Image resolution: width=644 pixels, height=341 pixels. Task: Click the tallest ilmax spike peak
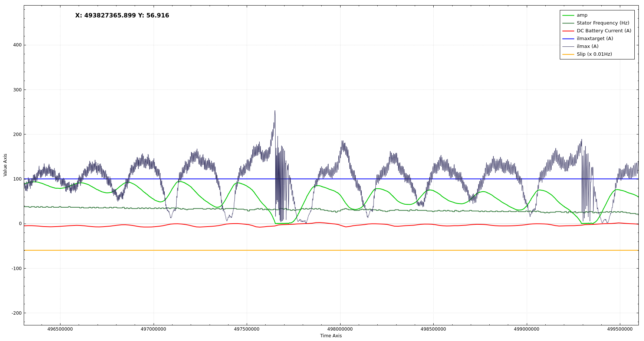coord(275,111)
